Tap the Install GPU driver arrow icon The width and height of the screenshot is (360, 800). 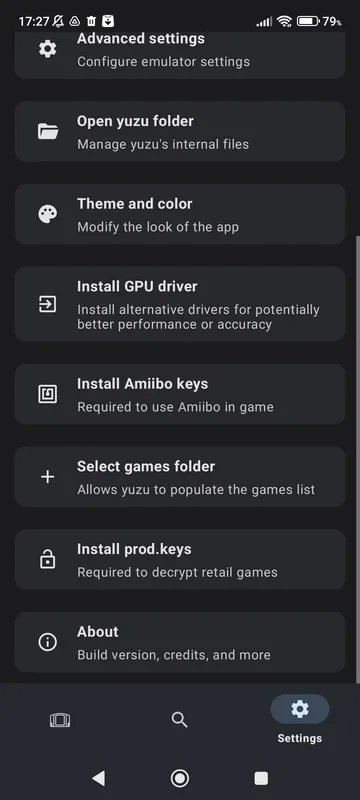tap(48, 305)
